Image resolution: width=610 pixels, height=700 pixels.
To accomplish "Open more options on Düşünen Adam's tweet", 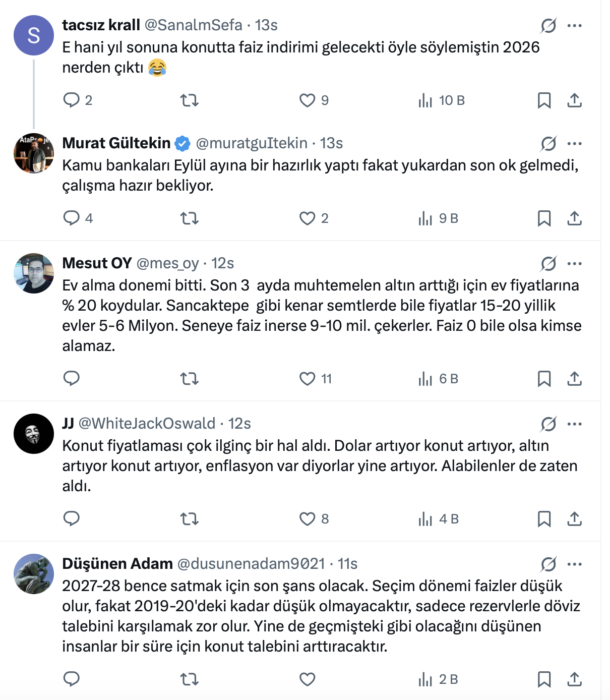I will tap(574, 564).
